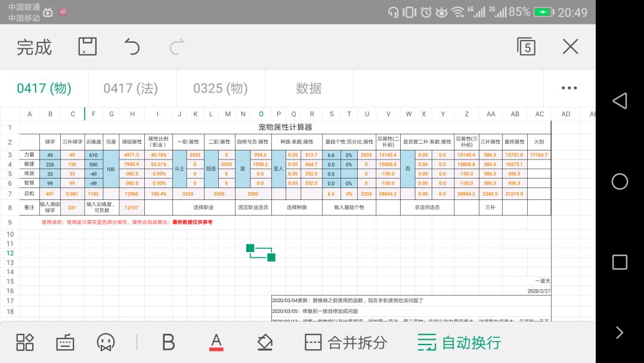Tap 完成 to finish editing
This screenshot has height=363, width=644.
pyautogui.click(x=34, y=47)
